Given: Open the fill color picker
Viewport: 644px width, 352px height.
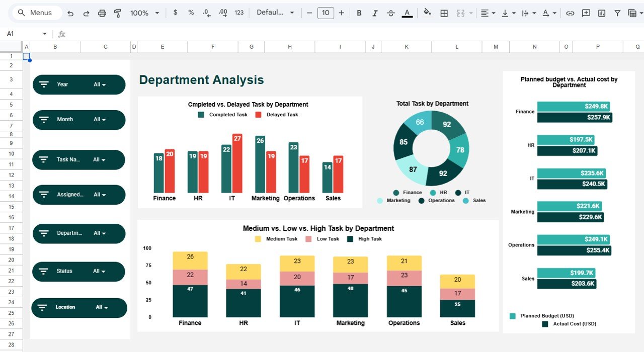Looking at the screenshot, I should (x=427, y=13).
